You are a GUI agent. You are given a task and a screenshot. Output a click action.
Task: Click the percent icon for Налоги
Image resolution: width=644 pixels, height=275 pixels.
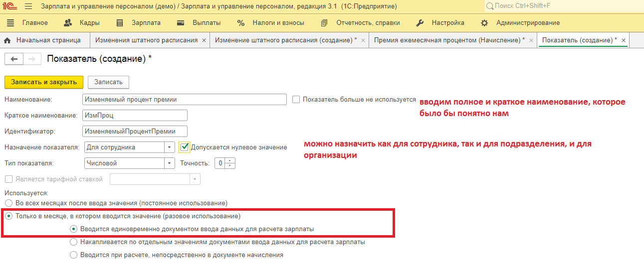[241, 23]
